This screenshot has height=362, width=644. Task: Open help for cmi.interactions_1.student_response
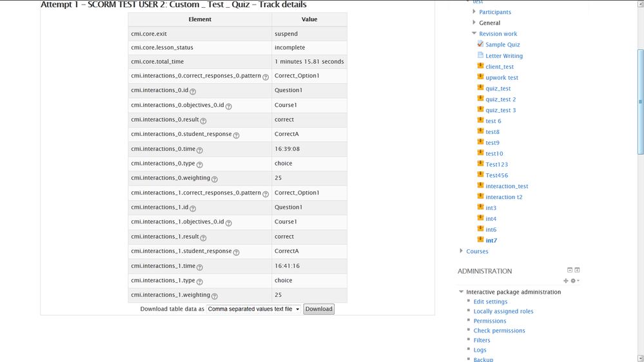coord(236,252)
